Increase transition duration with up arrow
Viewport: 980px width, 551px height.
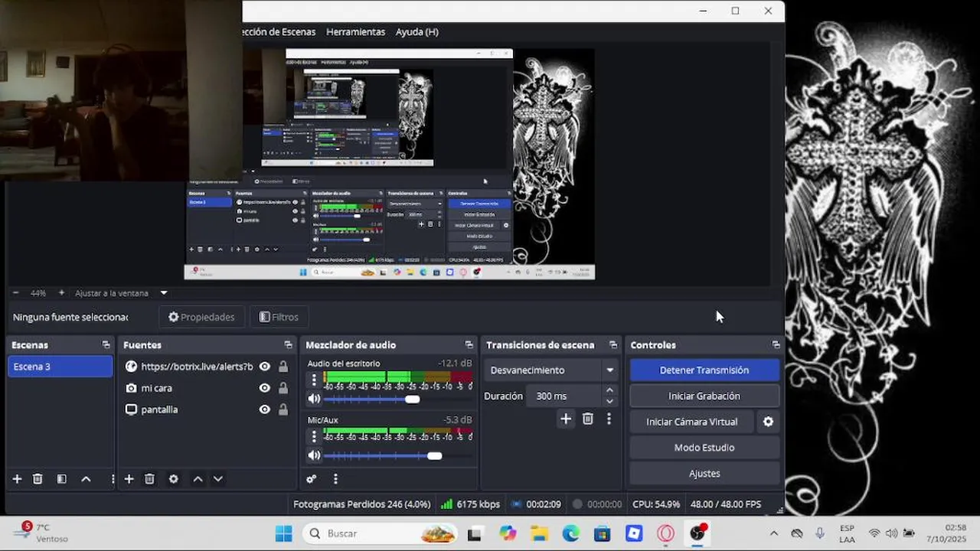tap(609, 390)
